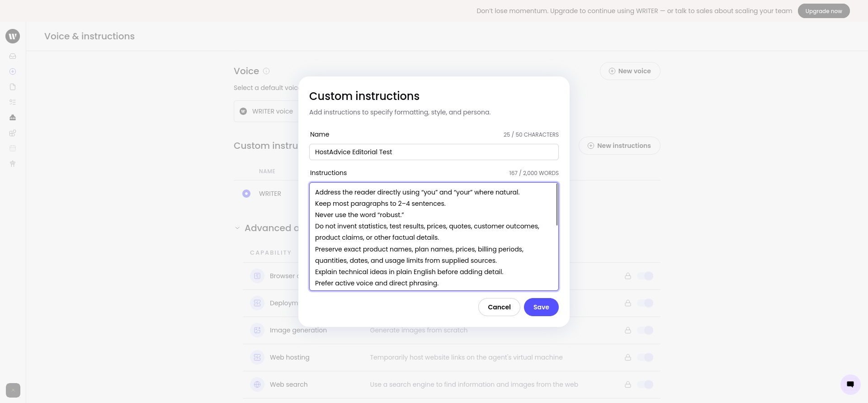Open the chat support bubble
The width and height of the screenshot is (868, 403).
[x=850, y=384]
